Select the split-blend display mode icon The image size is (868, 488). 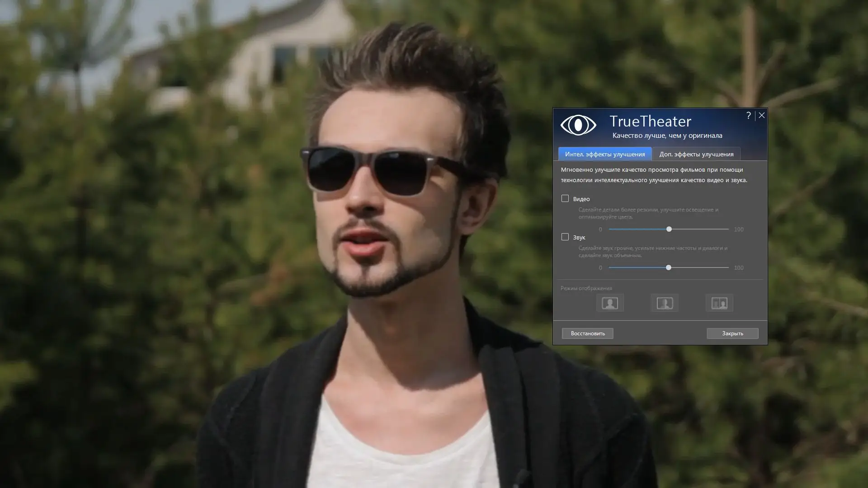click(x=665, y=303)
